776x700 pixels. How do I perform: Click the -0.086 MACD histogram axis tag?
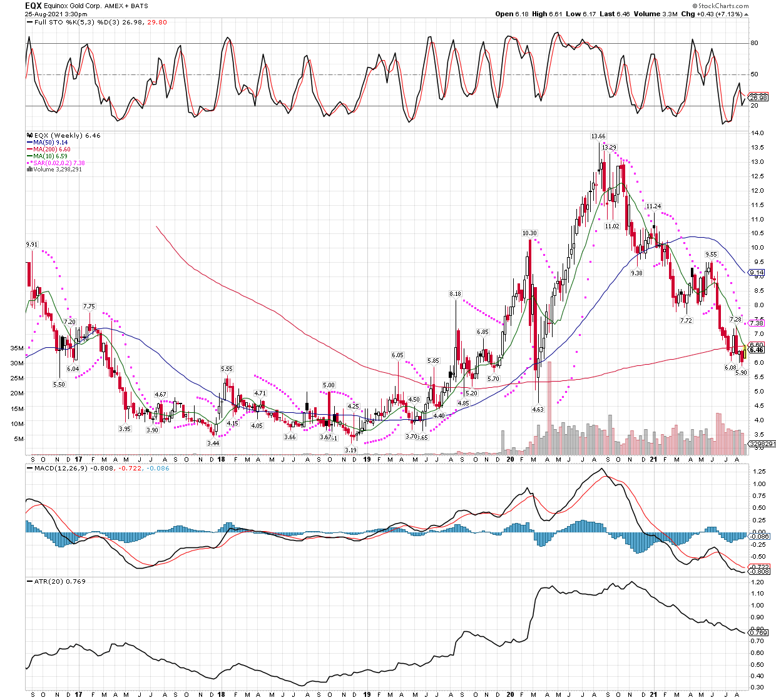click(760, 537)
